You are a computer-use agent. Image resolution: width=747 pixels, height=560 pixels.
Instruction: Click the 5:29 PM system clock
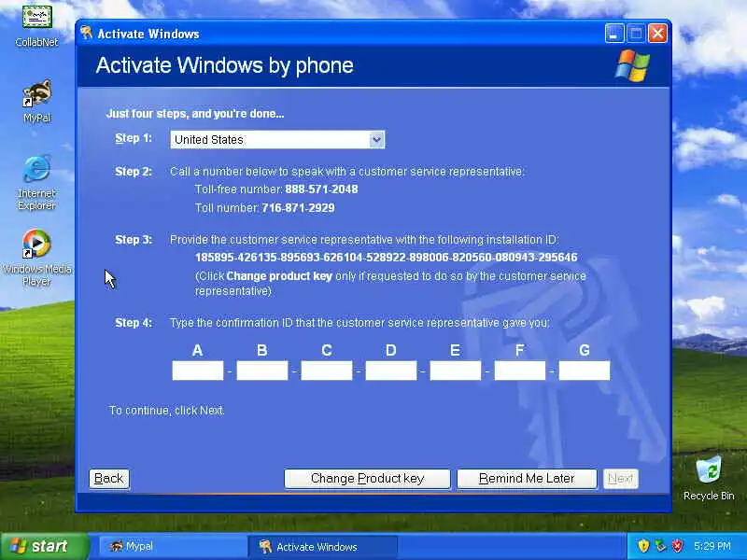click(x=712, y=546)
